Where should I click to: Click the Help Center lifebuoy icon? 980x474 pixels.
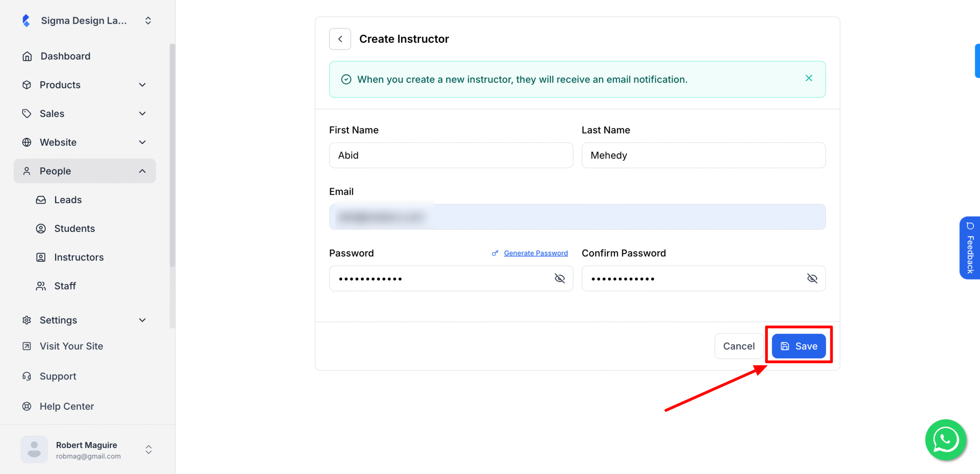(x=27, y=406)
